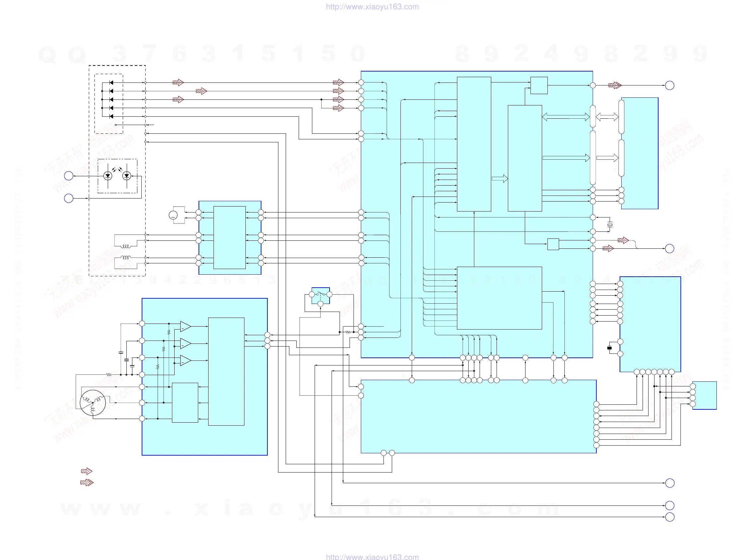This screenshot has height=560, width=745.
Task: Click the crystal symbol right of the main block
Action: pos(610,224)
